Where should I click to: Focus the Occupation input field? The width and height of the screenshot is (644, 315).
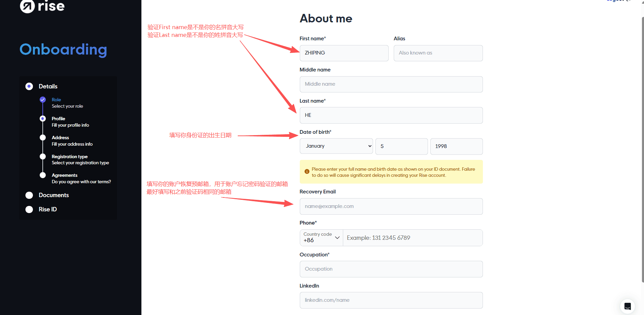tap(391, 269)
